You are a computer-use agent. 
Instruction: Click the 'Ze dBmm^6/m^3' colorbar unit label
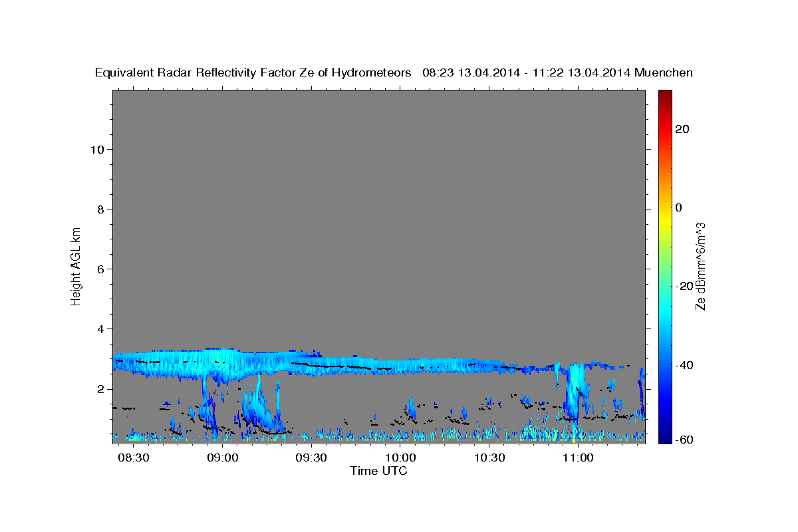(x=700, y=266)
